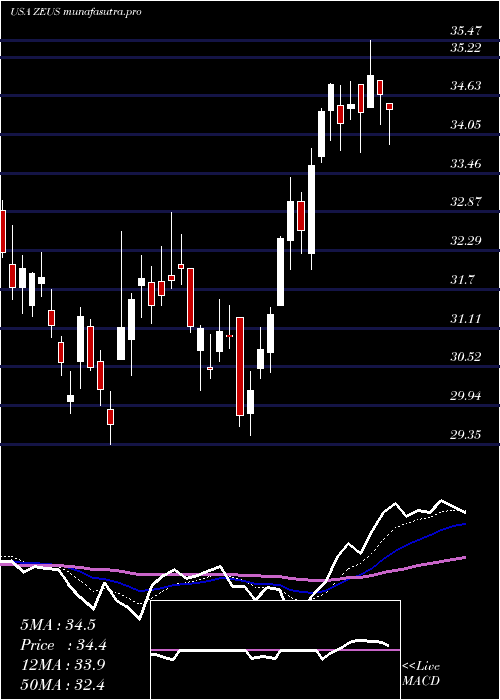The image size is (500, 700).
Task: Click the 30.52 price level label
Action: click(x=466, y=357)
